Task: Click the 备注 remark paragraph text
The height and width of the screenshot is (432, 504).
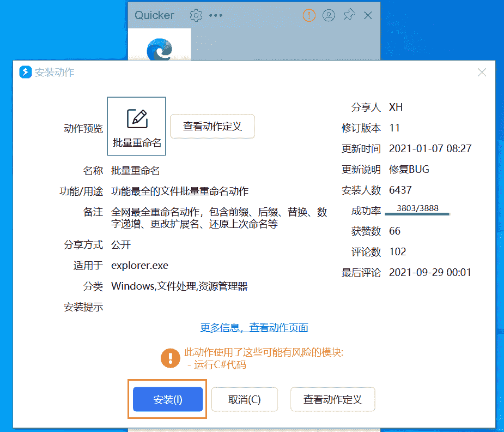Action: (x=219, y=218)
